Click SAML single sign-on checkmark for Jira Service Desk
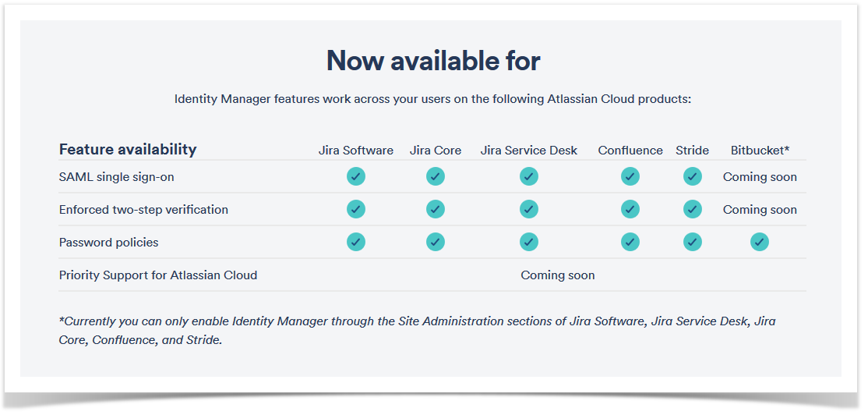This screenshot has width=868, height=415. (x=528, y=177)
